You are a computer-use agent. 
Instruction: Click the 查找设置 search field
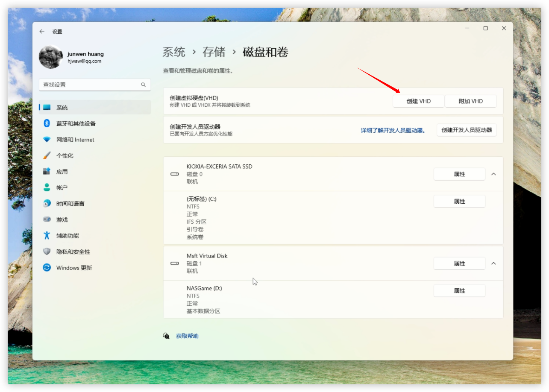tap(91, 85)
